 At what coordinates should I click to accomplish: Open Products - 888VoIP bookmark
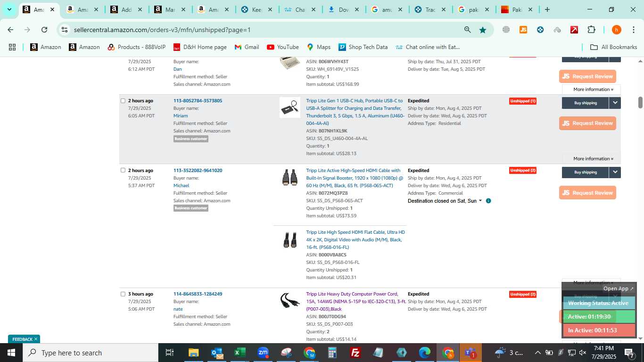(x=137, y=47)
